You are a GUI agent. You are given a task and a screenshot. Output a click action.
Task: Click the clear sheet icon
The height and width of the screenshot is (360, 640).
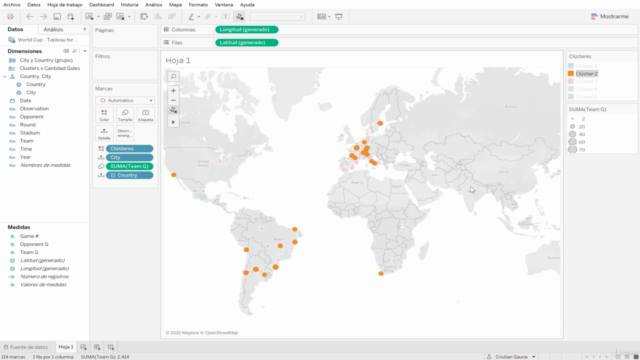[120, 17]
